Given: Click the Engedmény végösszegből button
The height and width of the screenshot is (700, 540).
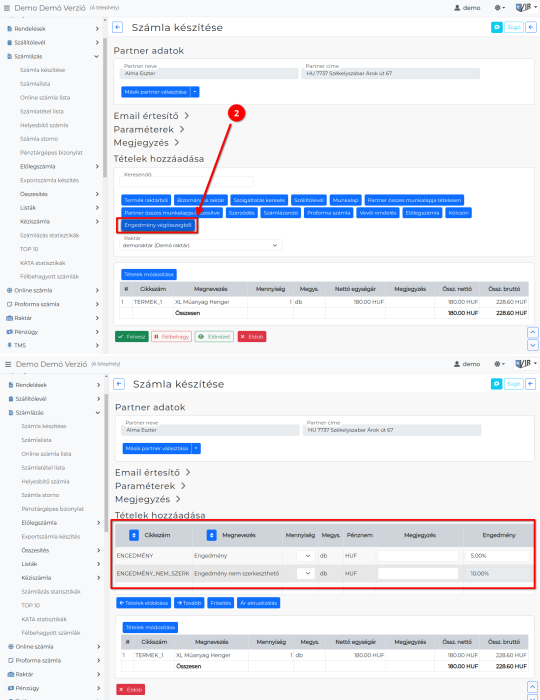Looking at the screenshot, I should (158, 225).
